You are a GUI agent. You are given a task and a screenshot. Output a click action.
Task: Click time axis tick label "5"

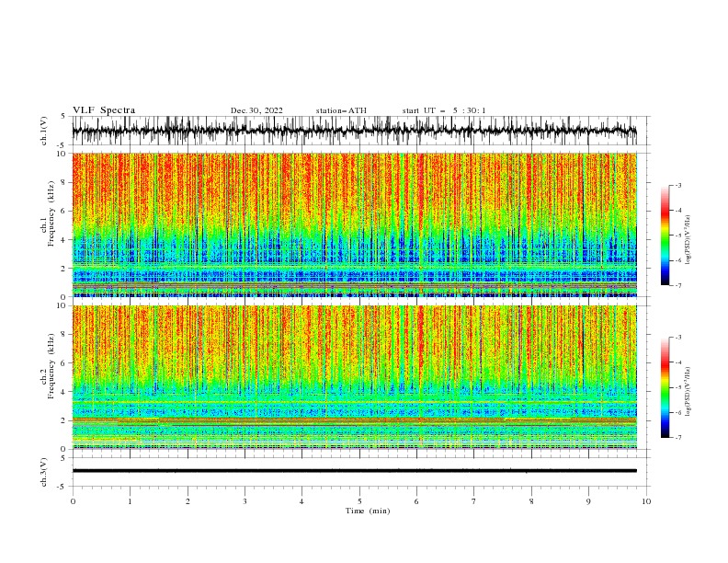coord(359,501)
